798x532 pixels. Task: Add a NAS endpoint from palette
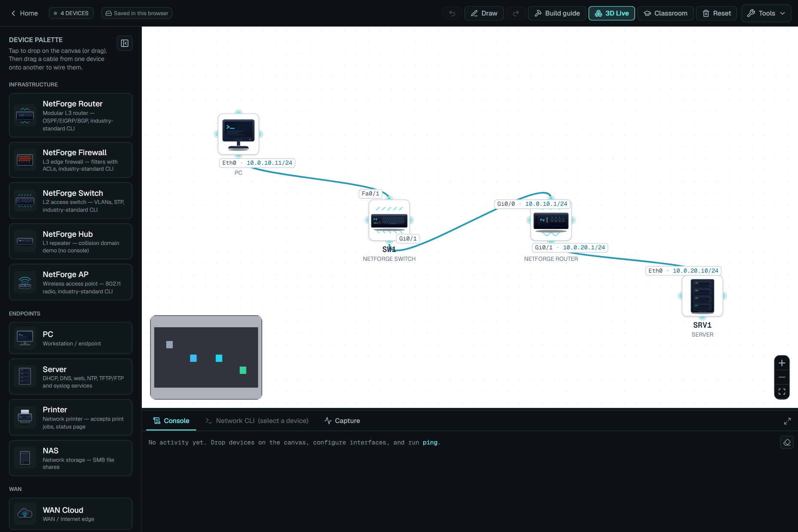pyautogui.click(x=71, y=458)
